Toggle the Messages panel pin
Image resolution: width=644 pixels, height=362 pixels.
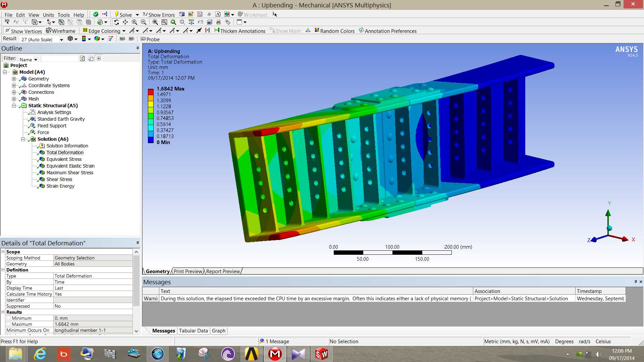[x=636, y=282]
